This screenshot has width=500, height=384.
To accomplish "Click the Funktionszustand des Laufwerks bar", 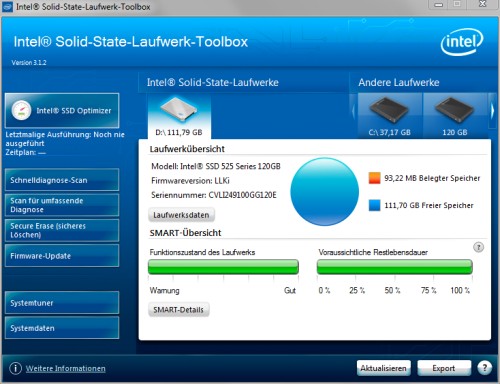I will point(223,267).
